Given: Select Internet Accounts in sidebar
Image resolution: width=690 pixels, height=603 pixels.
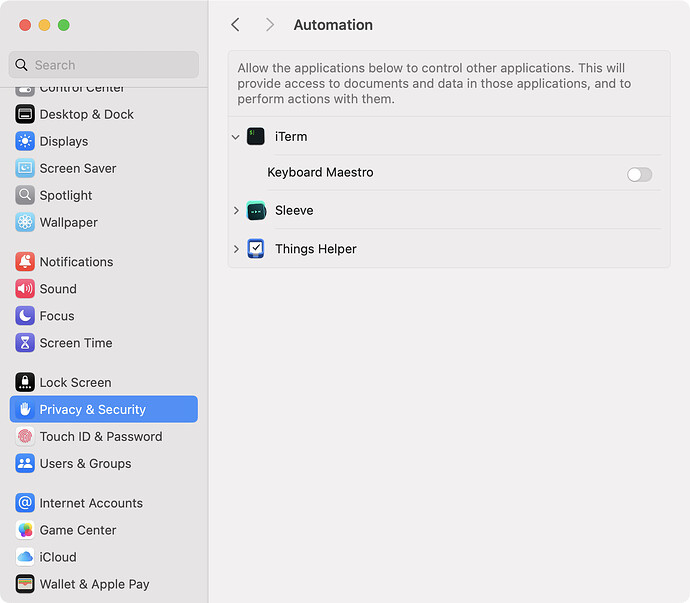Looking at the screenshot, I should click(91, 503).
